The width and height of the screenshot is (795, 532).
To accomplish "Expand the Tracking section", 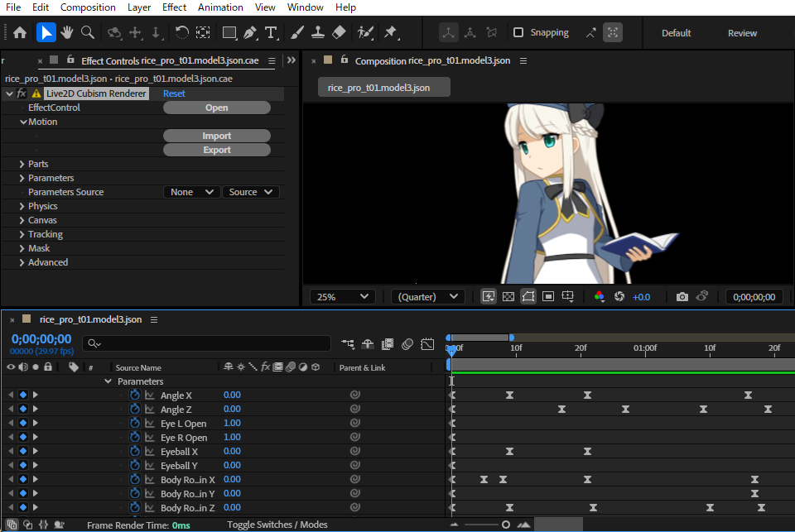I will click(22, 235).
